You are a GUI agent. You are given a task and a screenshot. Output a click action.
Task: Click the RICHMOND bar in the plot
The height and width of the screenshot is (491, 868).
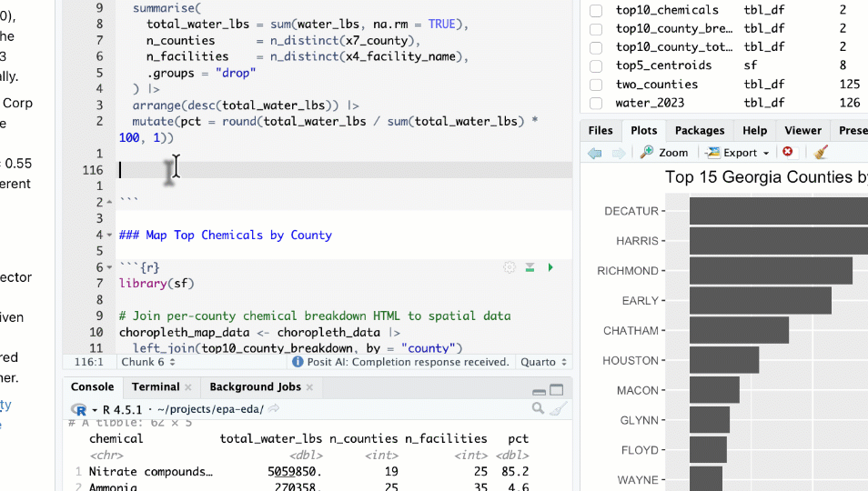click(771, 270)
